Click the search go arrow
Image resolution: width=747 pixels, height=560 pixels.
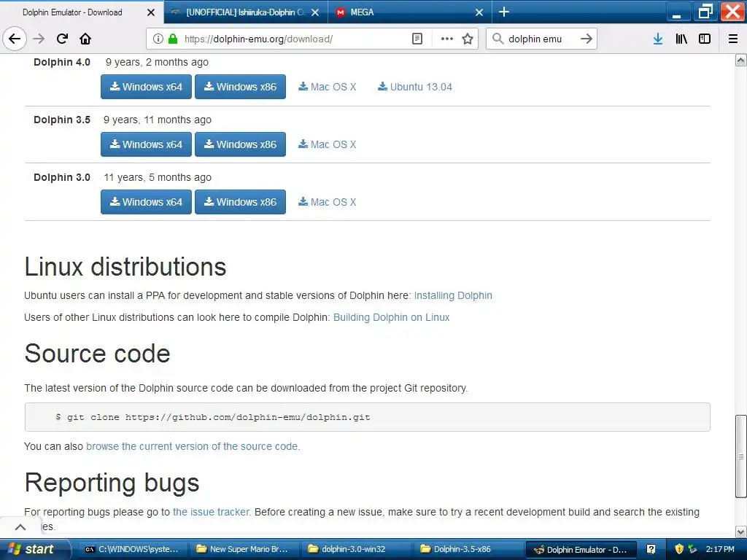[587, 39]
